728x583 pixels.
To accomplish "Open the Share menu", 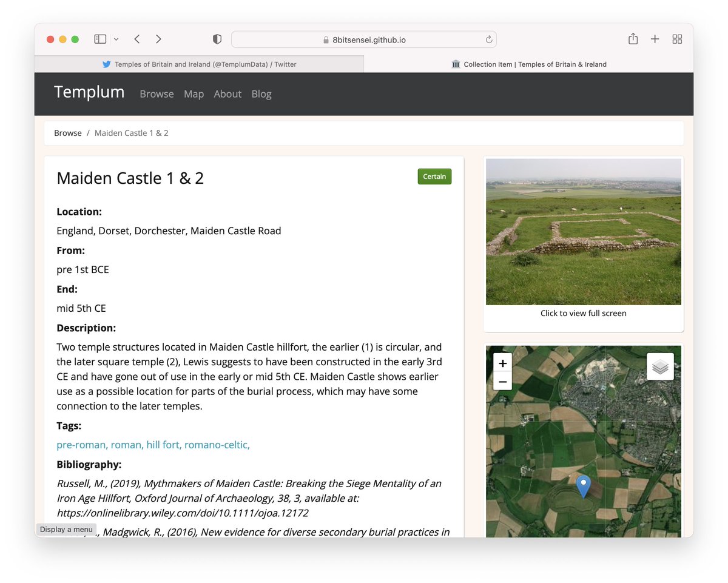I will click(x=633, y=39).
